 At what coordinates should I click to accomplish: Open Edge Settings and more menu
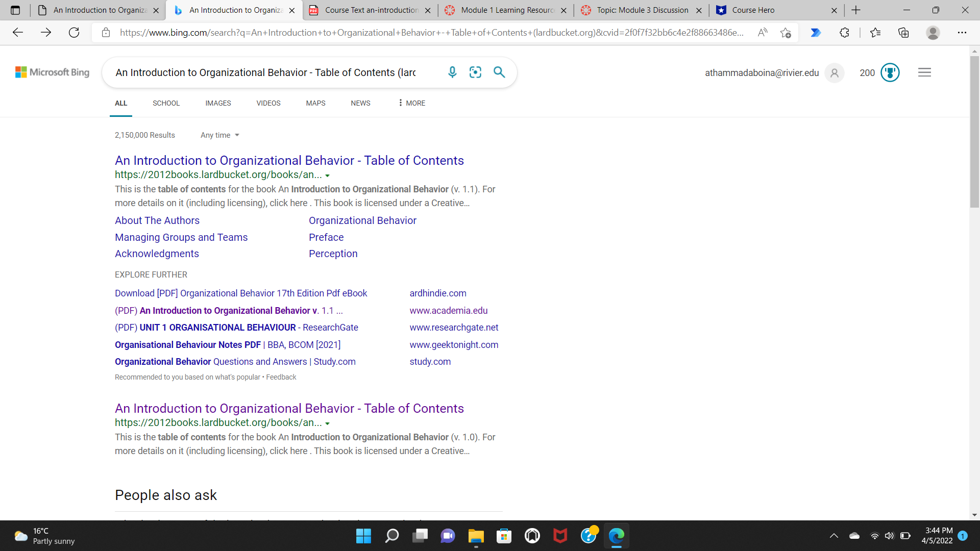(x=962, y=33)
